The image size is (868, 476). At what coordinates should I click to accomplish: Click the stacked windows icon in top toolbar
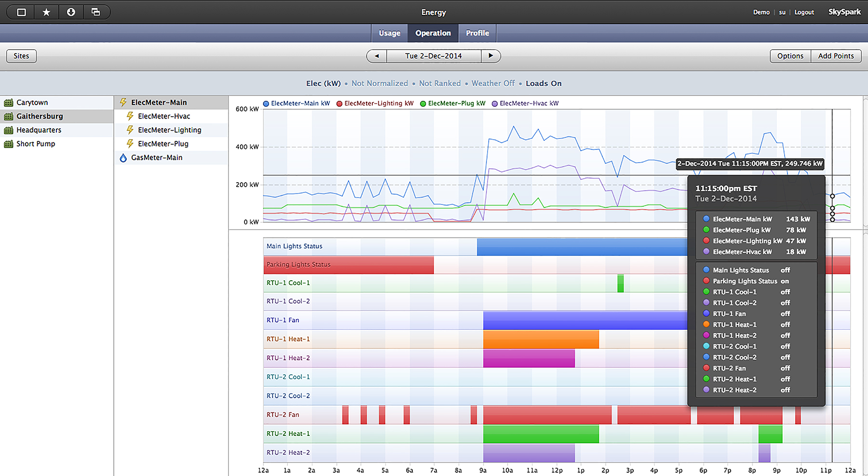pos(95,12)
